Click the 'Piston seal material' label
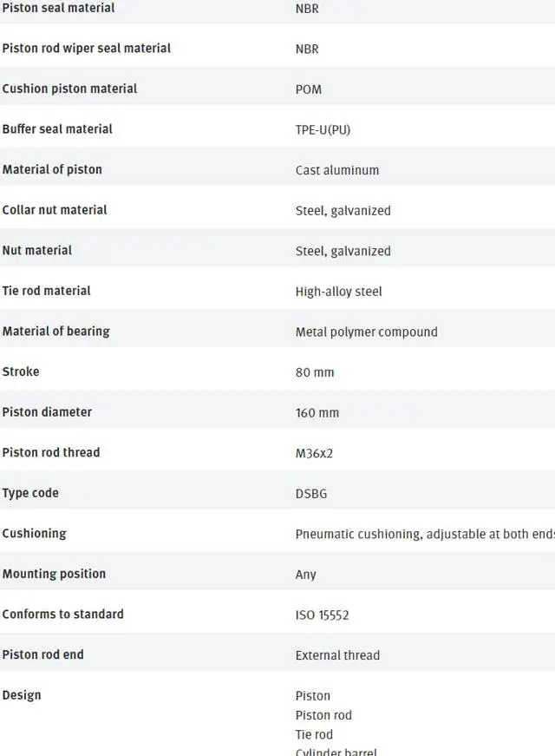555x756 pixels. pyautogui.click(x=58, y=8)
